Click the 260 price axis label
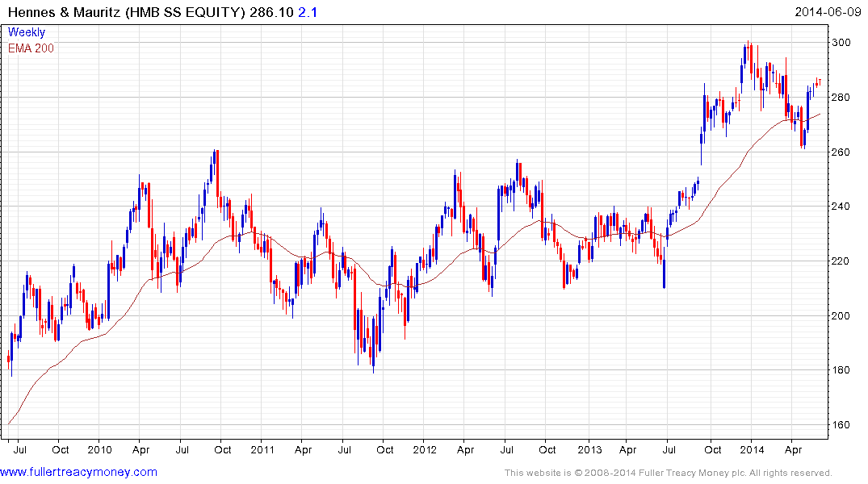This screenshot has width=868, height=484. pos(841,152)
